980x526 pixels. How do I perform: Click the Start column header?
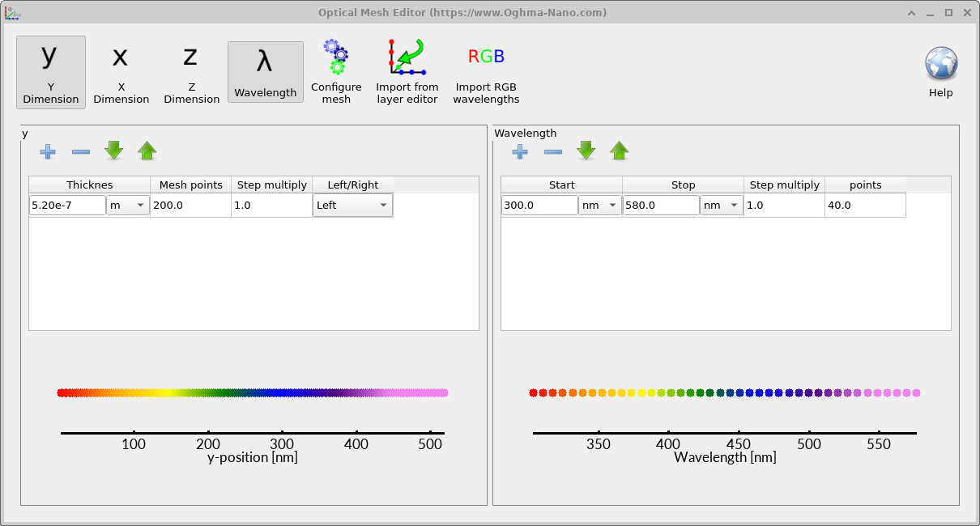[x=562, y=185]
